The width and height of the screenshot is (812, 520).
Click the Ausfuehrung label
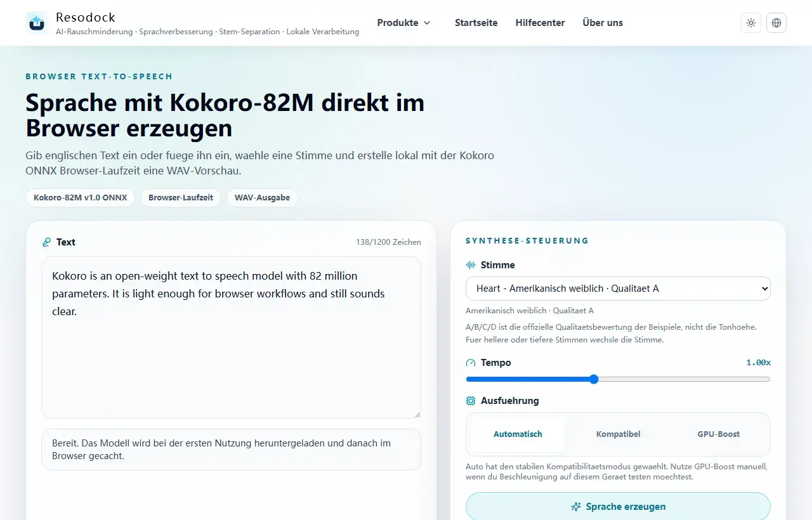click(510, 401)
